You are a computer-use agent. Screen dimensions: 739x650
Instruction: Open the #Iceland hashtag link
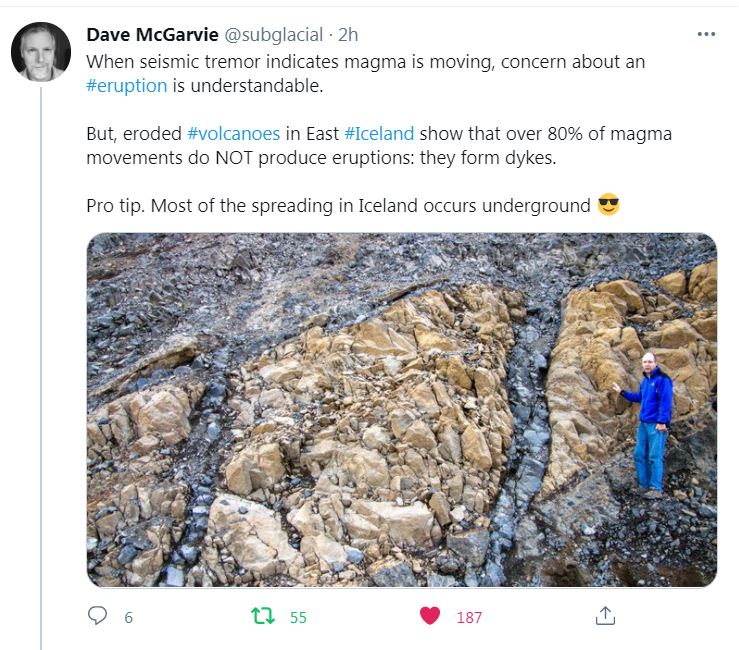(x=379, y=134)
